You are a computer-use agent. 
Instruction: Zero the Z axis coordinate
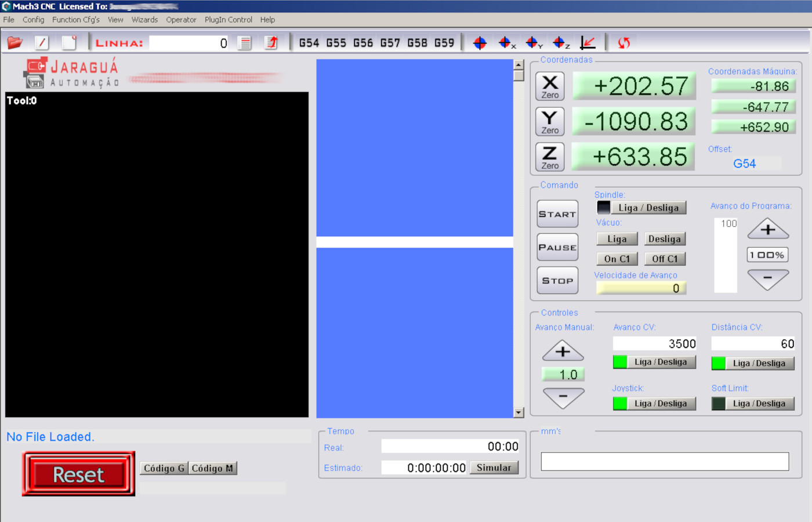(x=550, y=157)
